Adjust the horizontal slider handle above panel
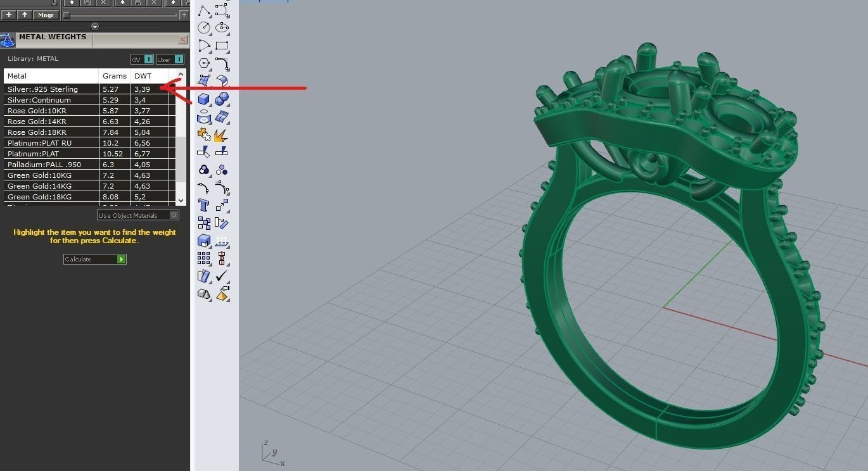Viewport: 868px width, 471px height. (67, 15)
